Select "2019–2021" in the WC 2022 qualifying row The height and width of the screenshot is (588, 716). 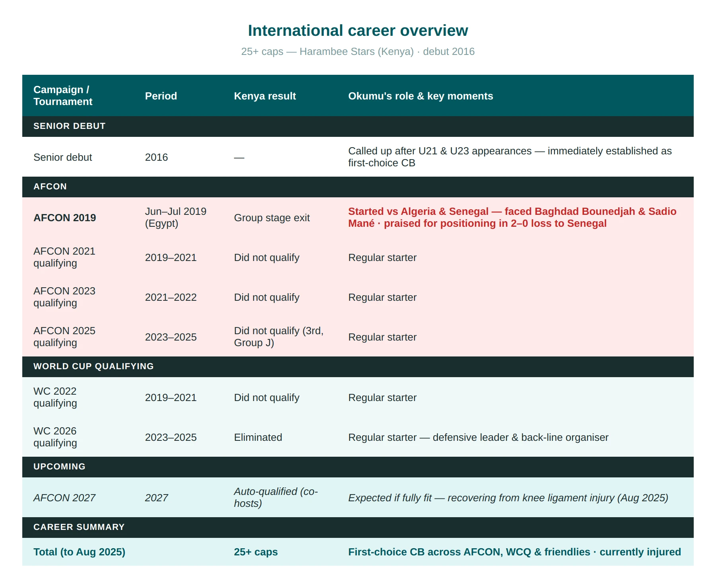[x=171, y=397]
